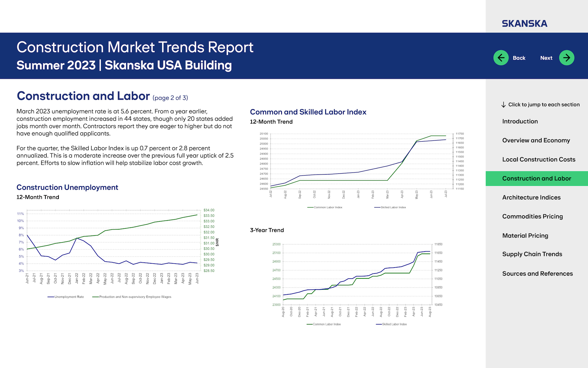Click the '$34.00' axis value
588x368 pixels.
(209, 210)
